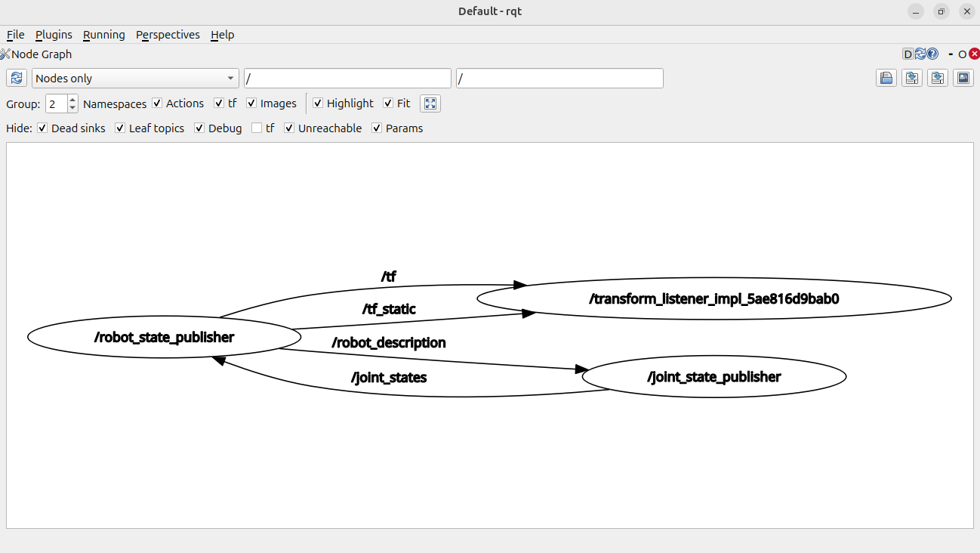The image size is (980, 553).
Task: Open the Plugins menu
Action: [x=54, y=34]
